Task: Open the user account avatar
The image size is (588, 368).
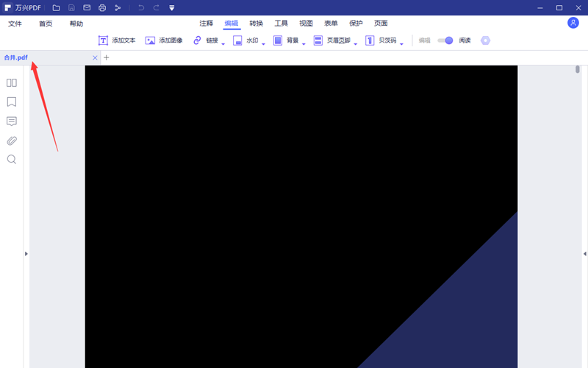Action: click(573, 23)
